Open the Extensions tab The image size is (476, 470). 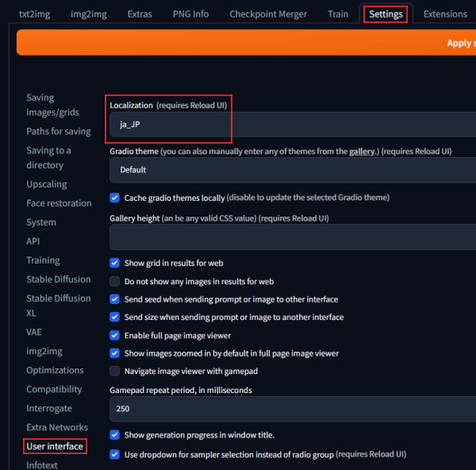pos(445,14)
